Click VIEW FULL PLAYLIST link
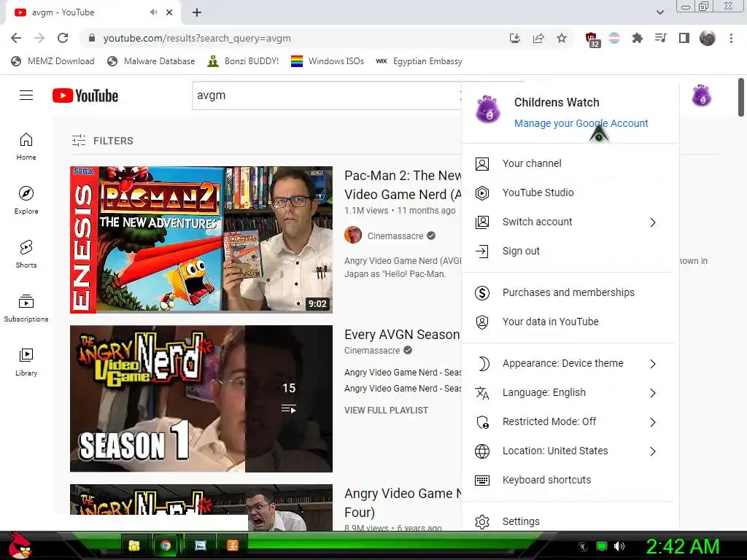747x560 pixels. click(x=386, y=410)
